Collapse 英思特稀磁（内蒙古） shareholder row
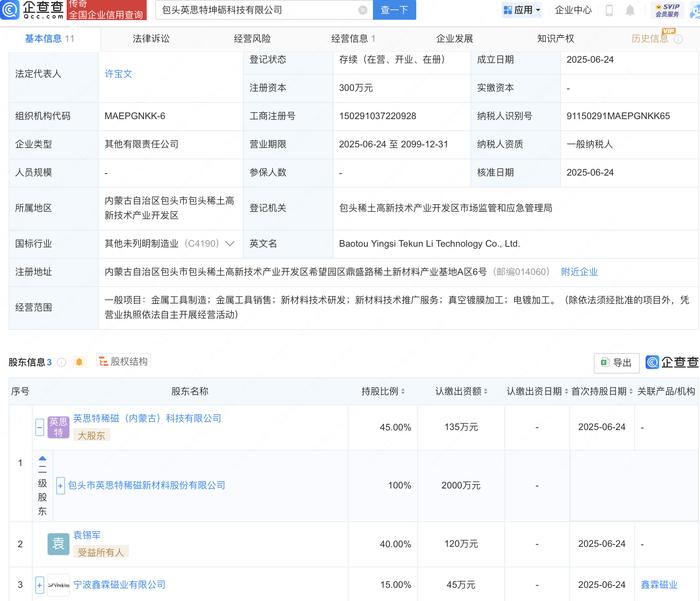The width and height of the screenshot is (700, 601). 39,427
